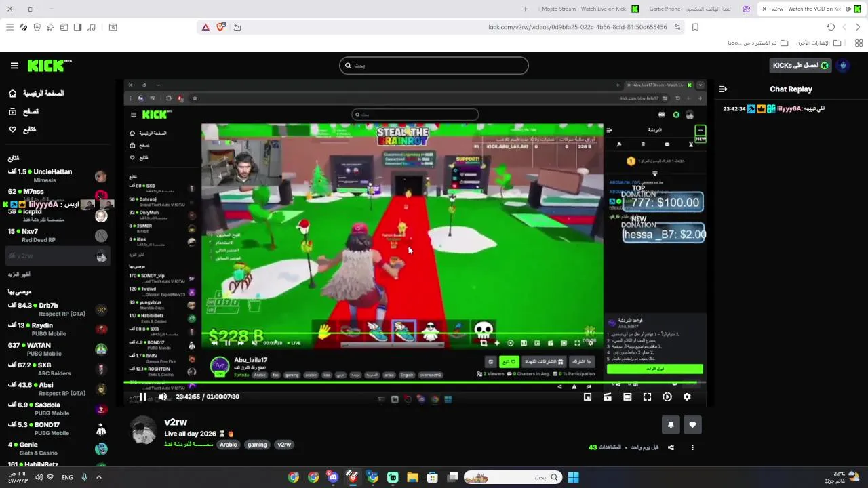Share this VOD
This screenshot has width=868, height=488.
coord(671,447)
